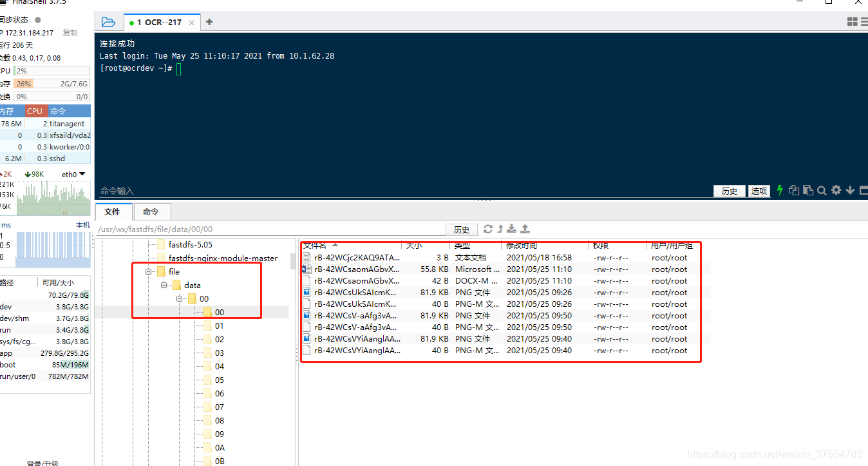Image resolution: width=868 pixels, height=466 pixels.
Task: Click the 命令 process column header
Action: 70,111
